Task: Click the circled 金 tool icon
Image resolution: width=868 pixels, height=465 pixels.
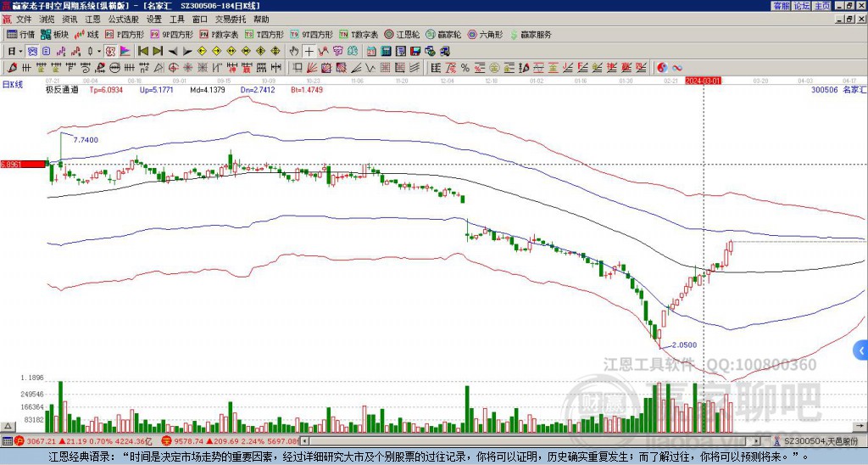Action: click(494, 68)
